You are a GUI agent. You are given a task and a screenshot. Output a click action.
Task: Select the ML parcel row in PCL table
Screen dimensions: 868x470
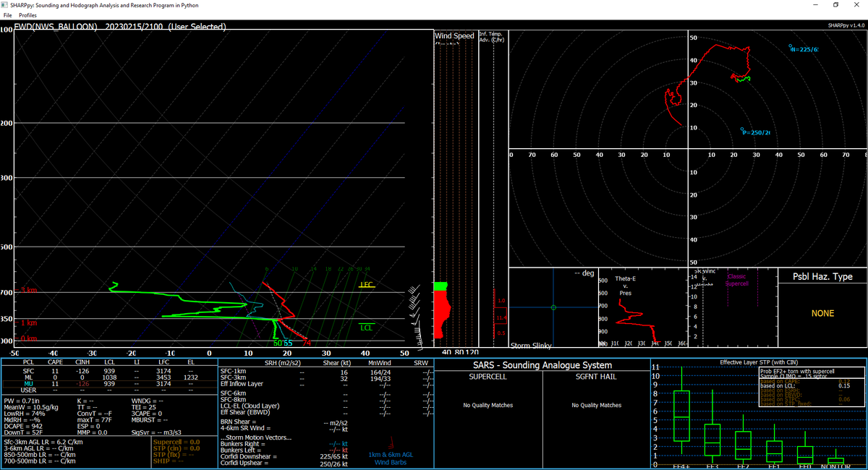pyautogui.click(x=109, y=377)
